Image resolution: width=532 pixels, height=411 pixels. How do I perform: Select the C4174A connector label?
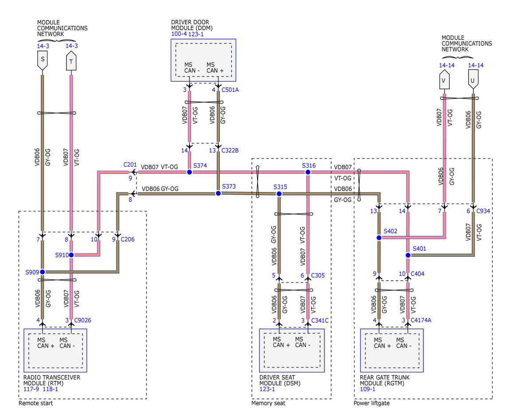click(x=421, y=320)
